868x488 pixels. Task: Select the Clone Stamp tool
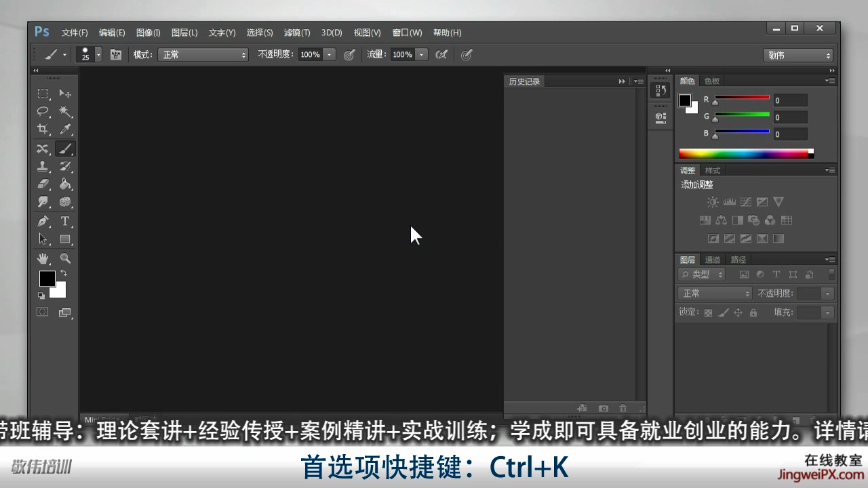click(x=43, y=166)
